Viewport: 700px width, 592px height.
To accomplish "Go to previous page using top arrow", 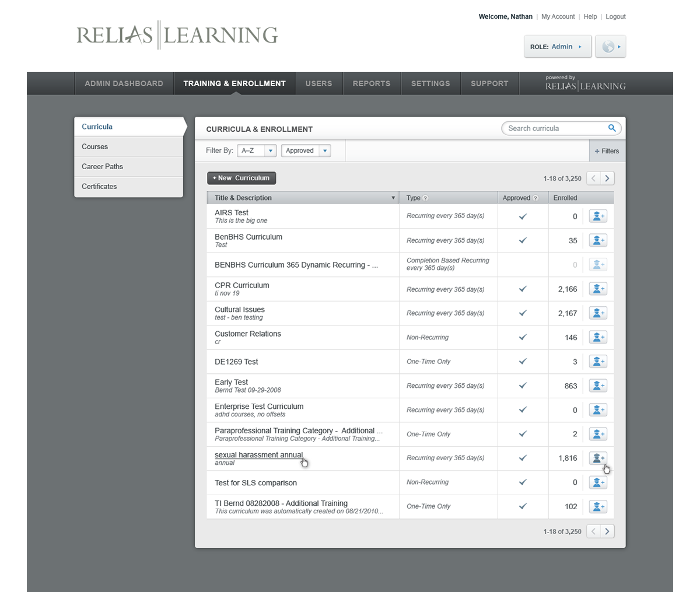I will (593, 178).
